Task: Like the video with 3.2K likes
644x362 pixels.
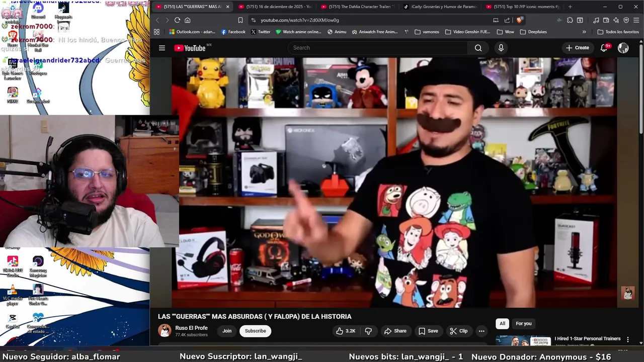Action: point(346,331)
